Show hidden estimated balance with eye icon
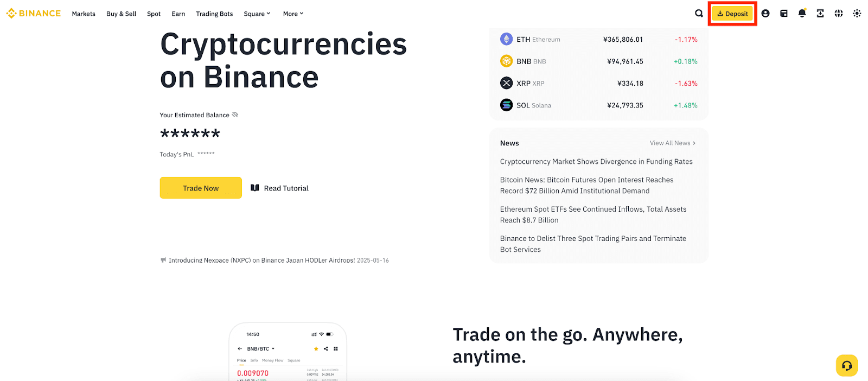This screenshot has height=381, width=868. [235, 115]
